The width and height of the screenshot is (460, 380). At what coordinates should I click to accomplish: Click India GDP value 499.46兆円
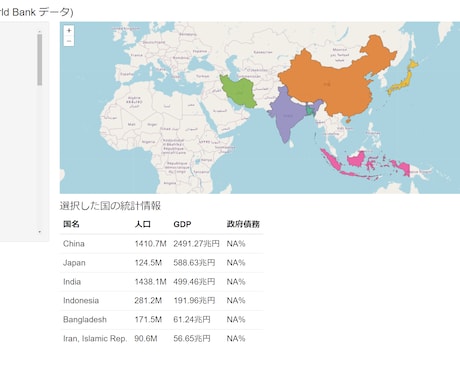[194, 282]
